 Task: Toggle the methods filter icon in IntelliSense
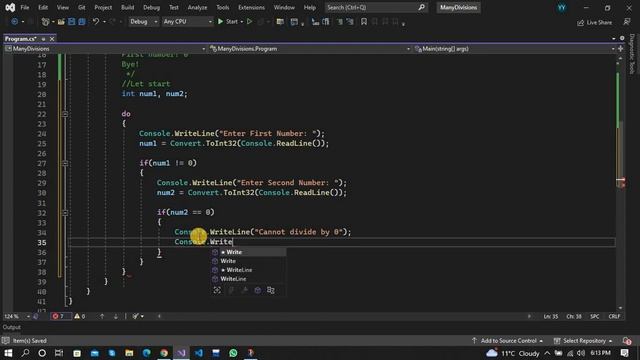point(258,290)
